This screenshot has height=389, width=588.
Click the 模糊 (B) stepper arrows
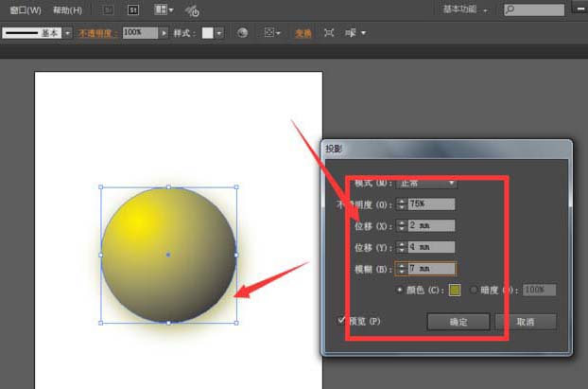tap(402, 269)
